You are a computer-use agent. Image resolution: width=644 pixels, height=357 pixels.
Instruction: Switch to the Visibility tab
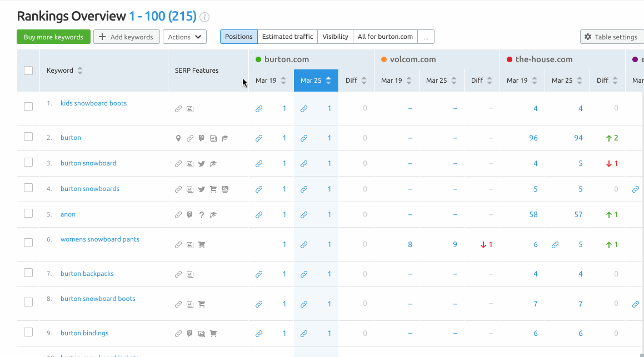click(x=335, y=37)
